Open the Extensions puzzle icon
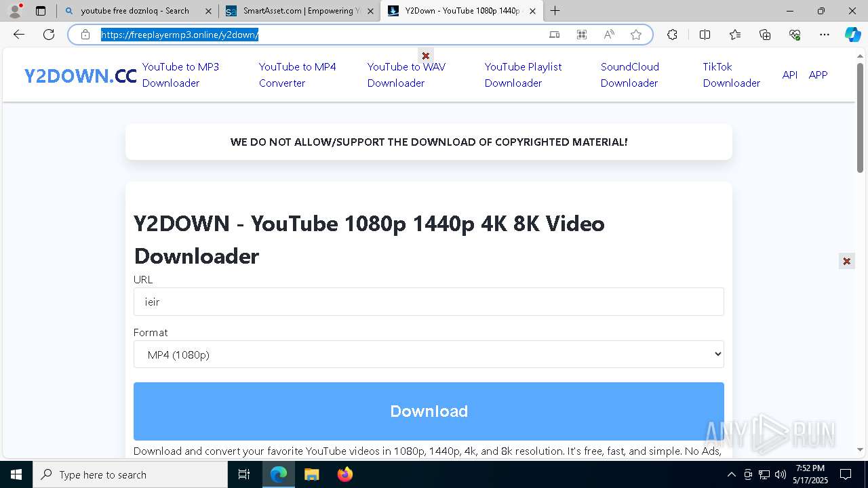The width and height of the screenshot is (868, 488). tap(672, 35)
